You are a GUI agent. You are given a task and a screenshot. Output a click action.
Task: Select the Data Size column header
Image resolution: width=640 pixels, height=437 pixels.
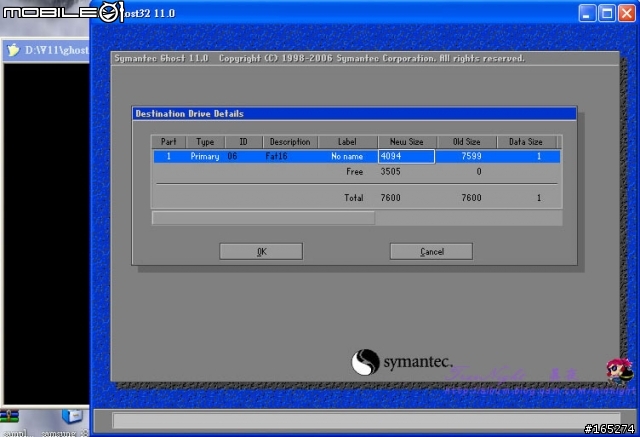pos(526,142)
